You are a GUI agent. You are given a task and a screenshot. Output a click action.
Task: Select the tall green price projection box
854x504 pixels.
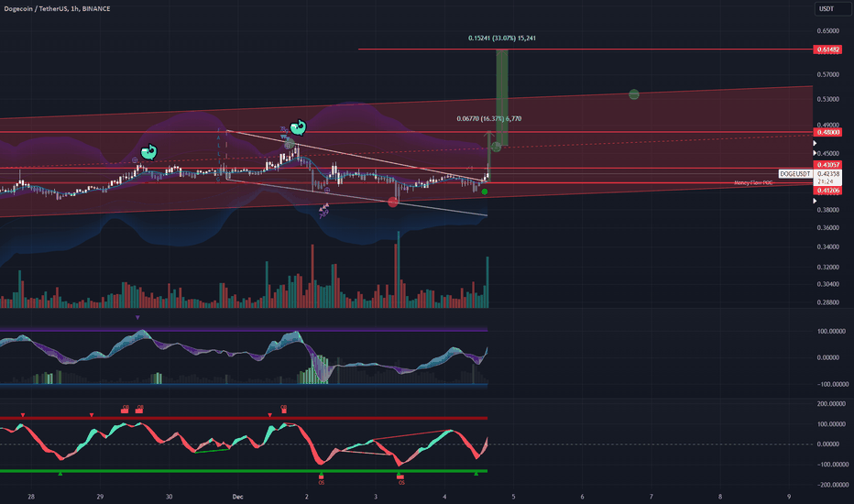pyautogui.click(x=501, y=97)
